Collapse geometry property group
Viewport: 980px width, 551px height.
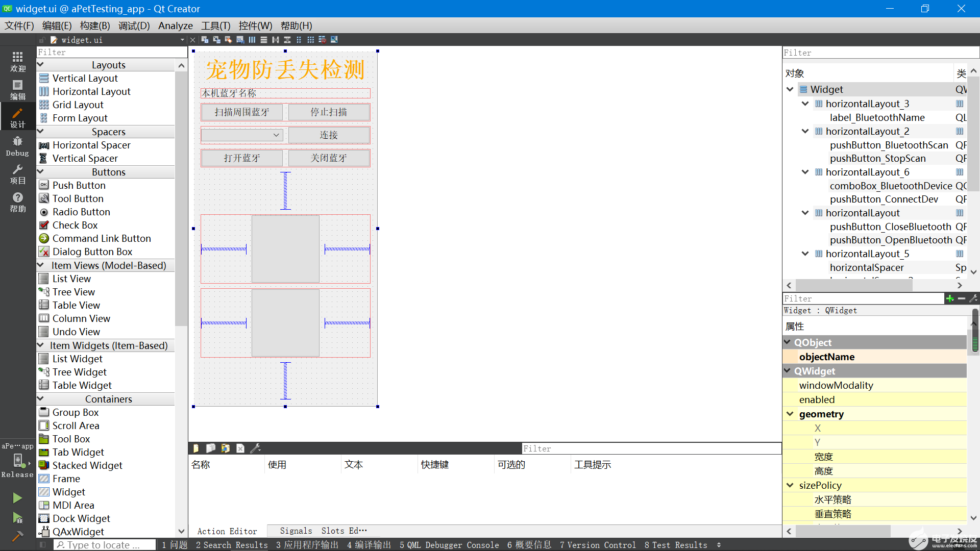point(790,414)
